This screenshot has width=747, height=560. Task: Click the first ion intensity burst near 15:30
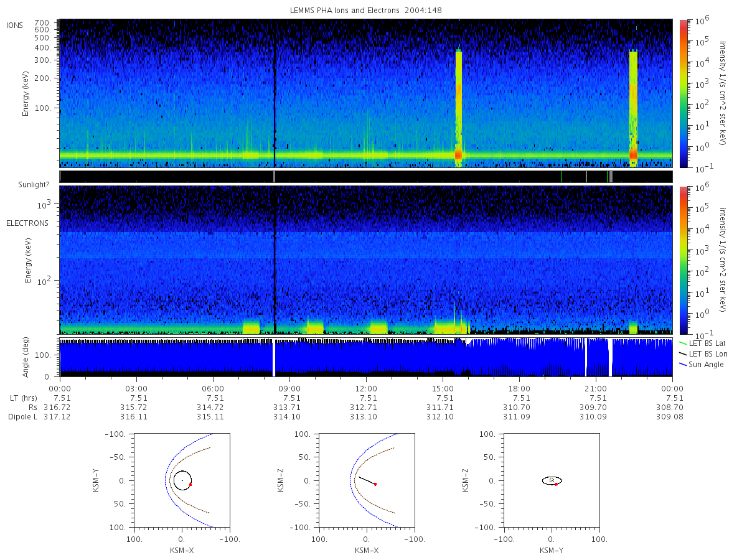point(459,107)
